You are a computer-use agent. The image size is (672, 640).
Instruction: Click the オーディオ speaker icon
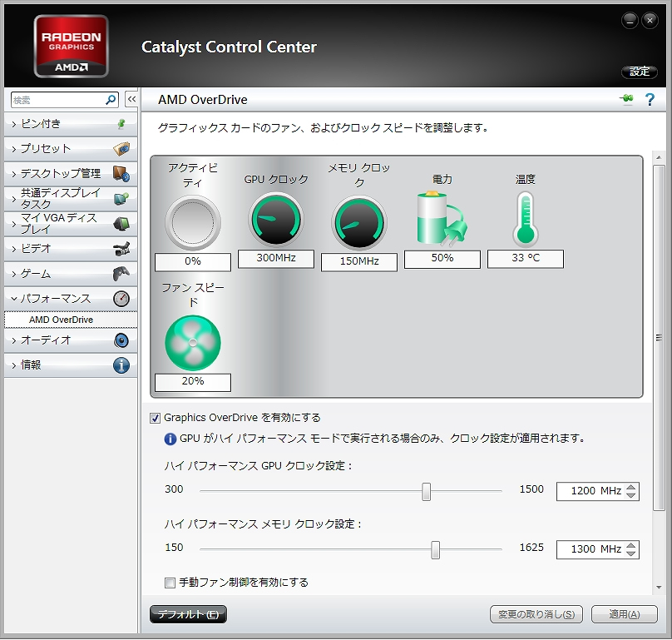pyautogui.click(x=121, y=340)
